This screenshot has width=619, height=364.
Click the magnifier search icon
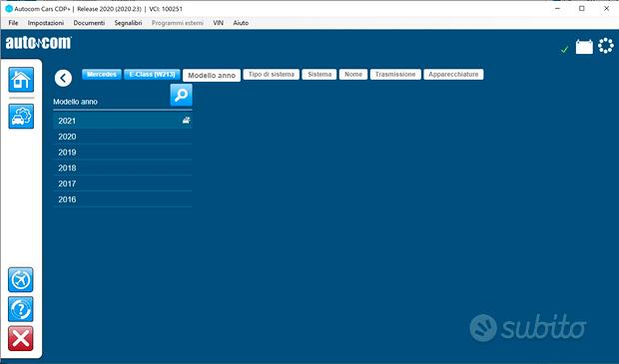point(181,95)
